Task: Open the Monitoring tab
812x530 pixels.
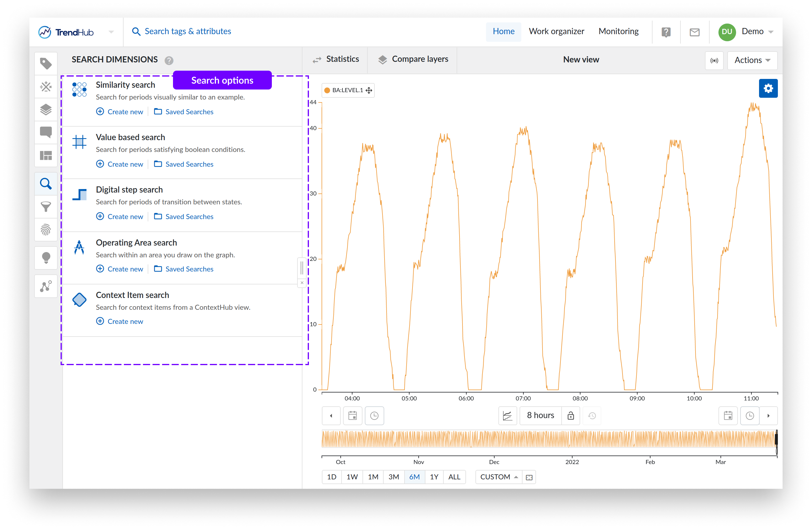Action: tap(618, 32)
